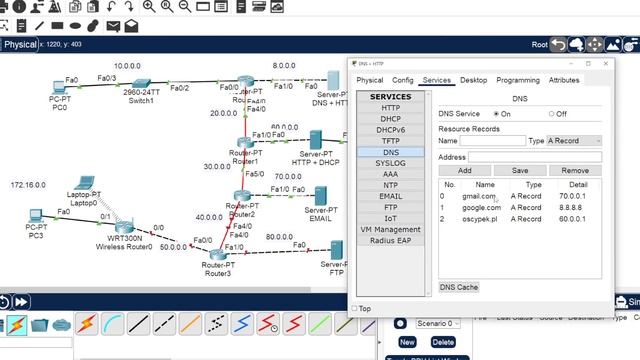The width and height of the screenshot is (640, 360).
Task: Fast forward time button
Action: [21, 302]
